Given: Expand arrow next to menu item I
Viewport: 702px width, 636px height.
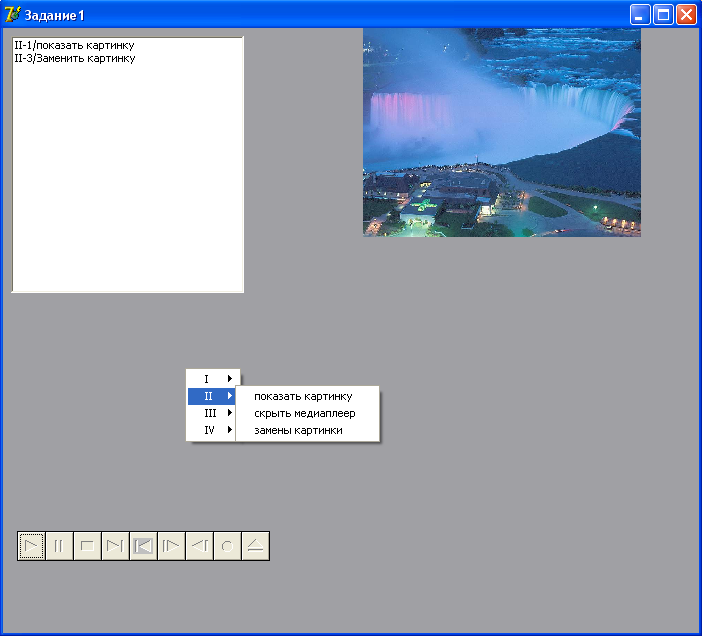Looking at the screenshot, I should pyautogui.click(x=230, y=379).
